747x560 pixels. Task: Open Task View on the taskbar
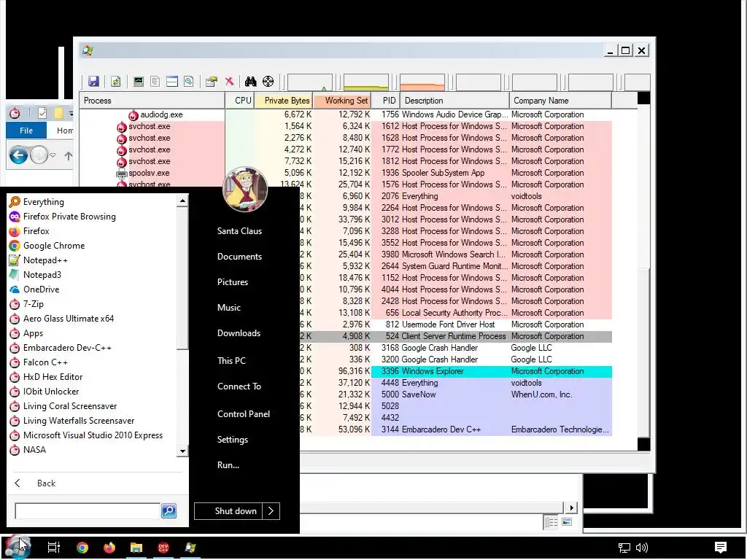pyautogui.click(x=54, y=548)
